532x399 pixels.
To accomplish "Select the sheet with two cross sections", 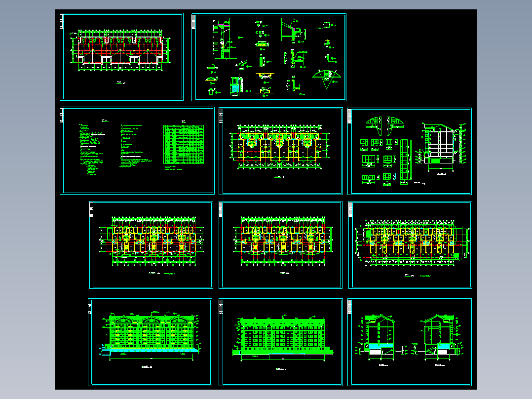I will pos(410,342).
